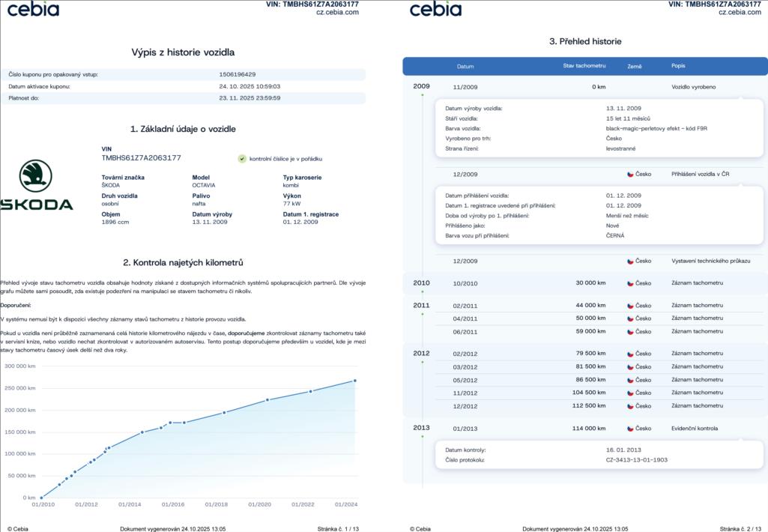Open the cz.cebia.com link on page 2
Viewport: 768px width, 532px height.
point(740,13)
